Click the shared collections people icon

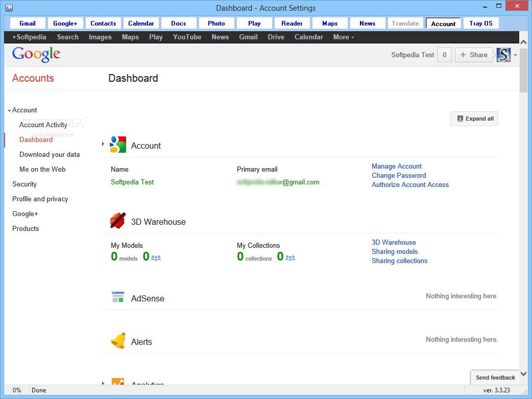point(290,258)
